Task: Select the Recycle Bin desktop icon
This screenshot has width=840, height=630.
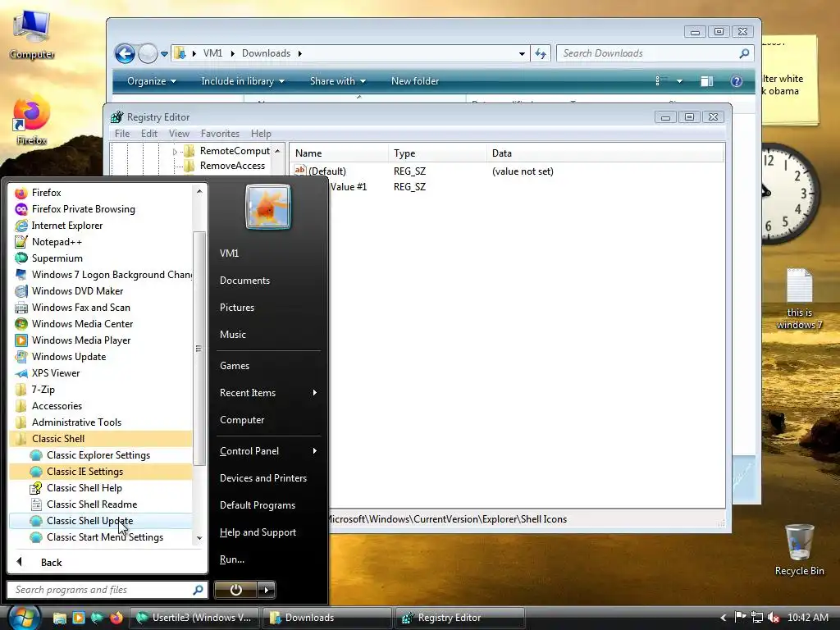Action: [x=799, y=550]
